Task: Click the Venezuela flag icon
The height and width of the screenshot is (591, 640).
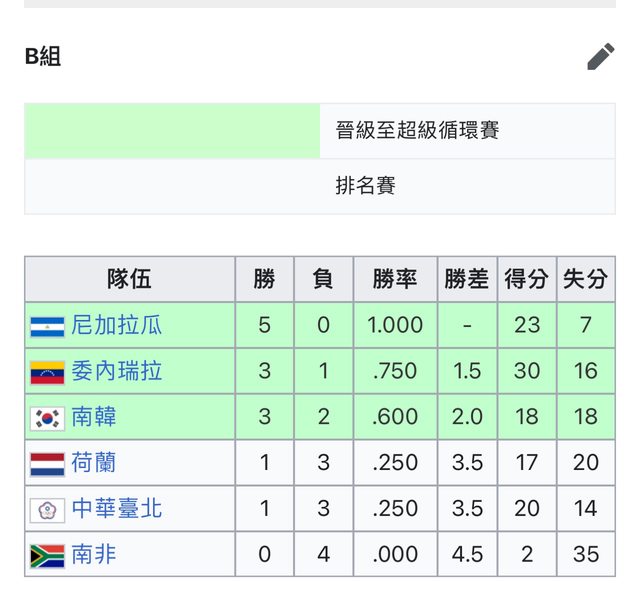Action: point(47,372)
